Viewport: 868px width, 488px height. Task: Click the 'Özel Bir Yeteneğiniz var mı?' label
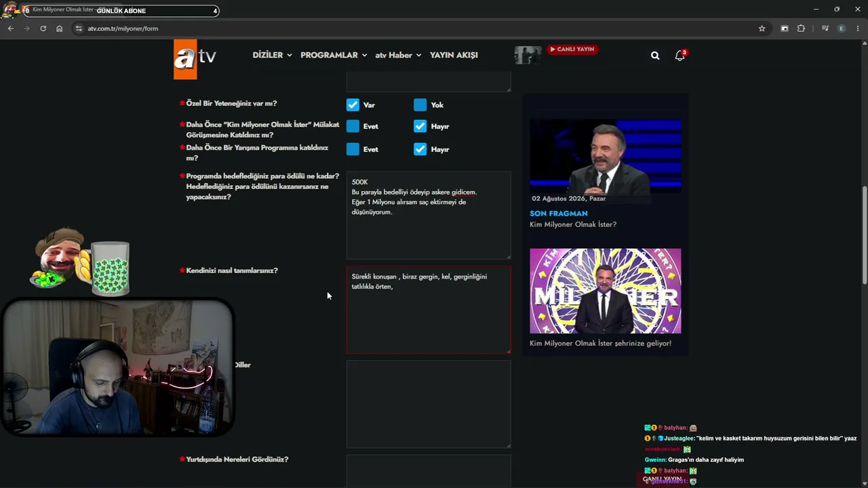tap(231, 104)
